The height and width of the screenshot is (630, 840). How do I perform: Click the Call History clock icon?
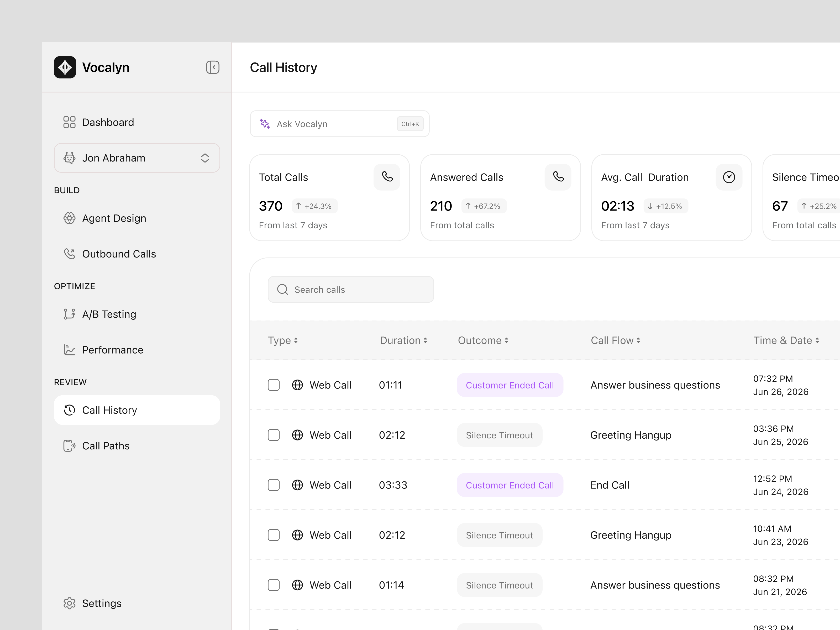[69, 410]
